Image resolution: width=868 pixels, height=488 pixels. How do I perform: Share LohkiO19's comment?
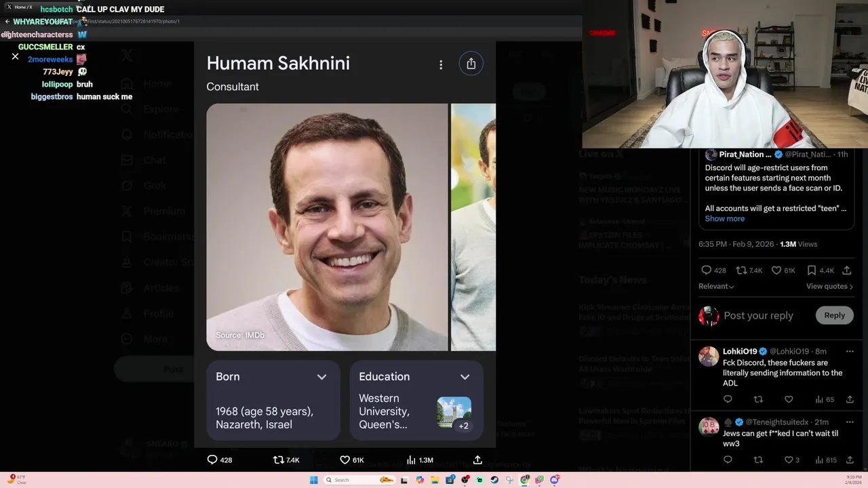click(x=850, y=400)
